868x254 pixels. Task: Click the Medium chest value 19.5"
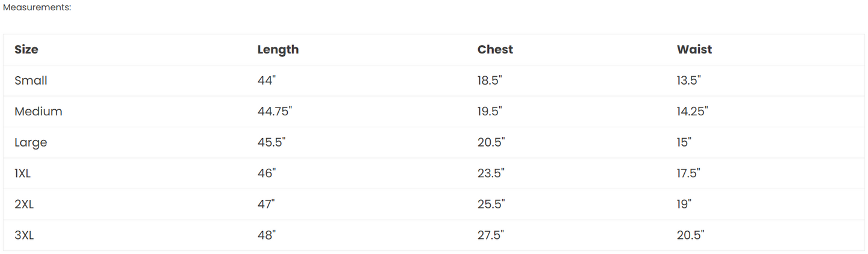pos(490,112)
